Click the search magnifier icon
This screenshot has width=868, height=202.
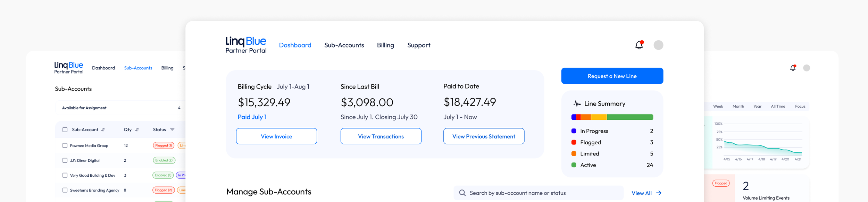coord(462,193)
